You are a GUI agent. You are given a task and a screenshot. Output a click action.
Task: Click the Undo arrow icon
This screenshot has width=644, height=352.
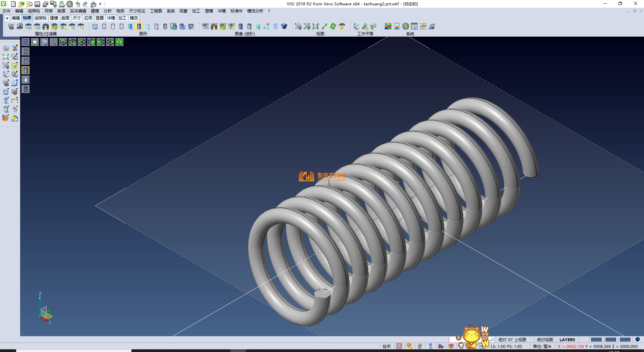[x=77, y=4]
